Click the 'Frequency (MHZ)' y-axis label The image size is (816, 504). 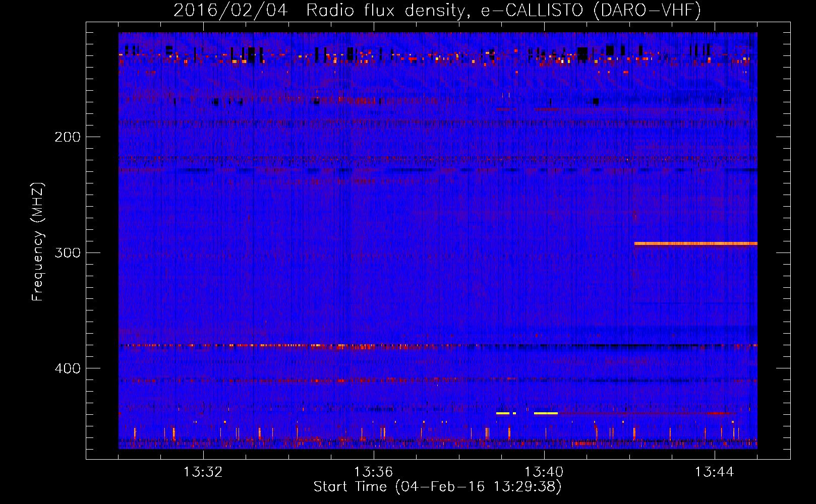tap(38, 241)
